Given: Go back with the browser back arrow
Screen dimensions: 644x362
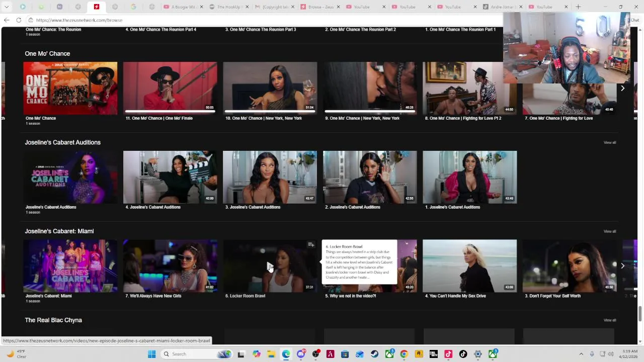Looking at the screenshot, I should [x=7, y=20].
